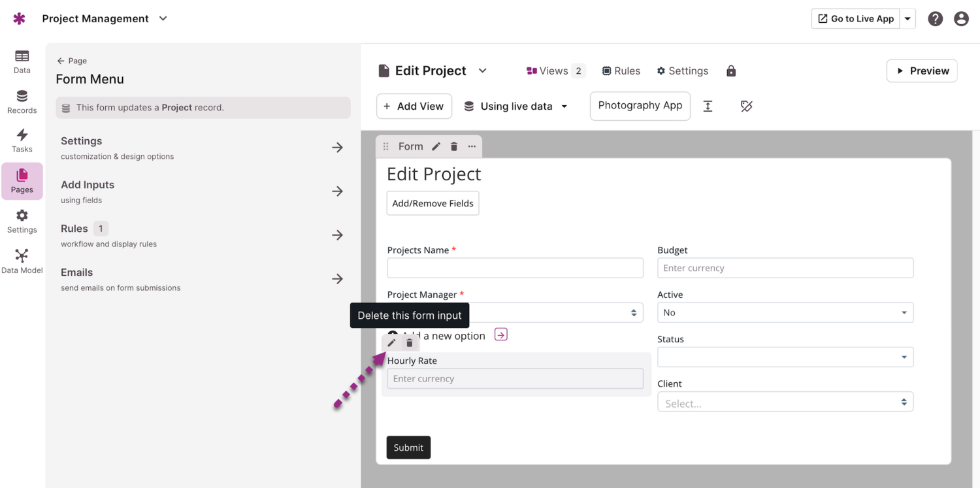Viewport: 980px width, 488px height.
Task: Open the help question mark icon
Action: tap(935, 18)
